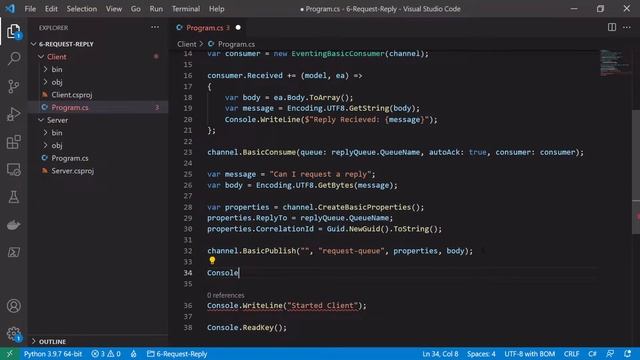Collapse the Client folder

pos(98,57)
